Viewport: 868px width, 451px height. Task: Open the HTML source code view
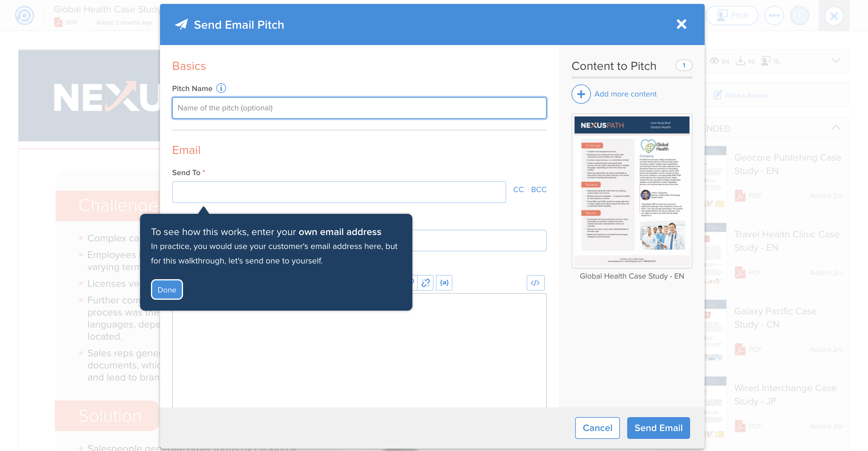pos(536,283)
